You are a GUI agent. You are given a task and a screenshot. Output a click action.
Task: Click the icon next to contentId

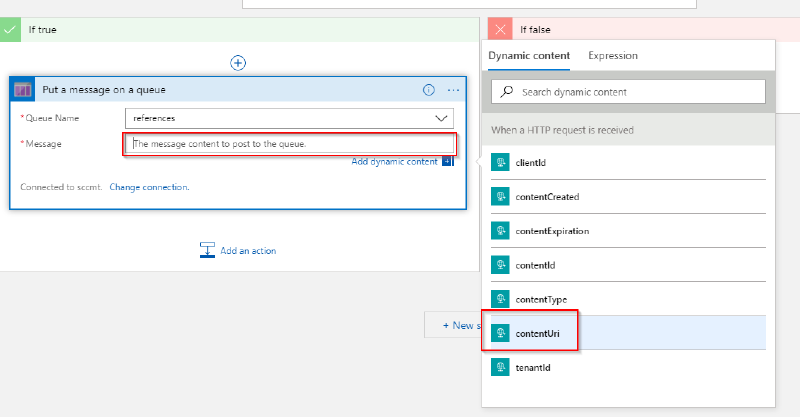tap(500, 265)
